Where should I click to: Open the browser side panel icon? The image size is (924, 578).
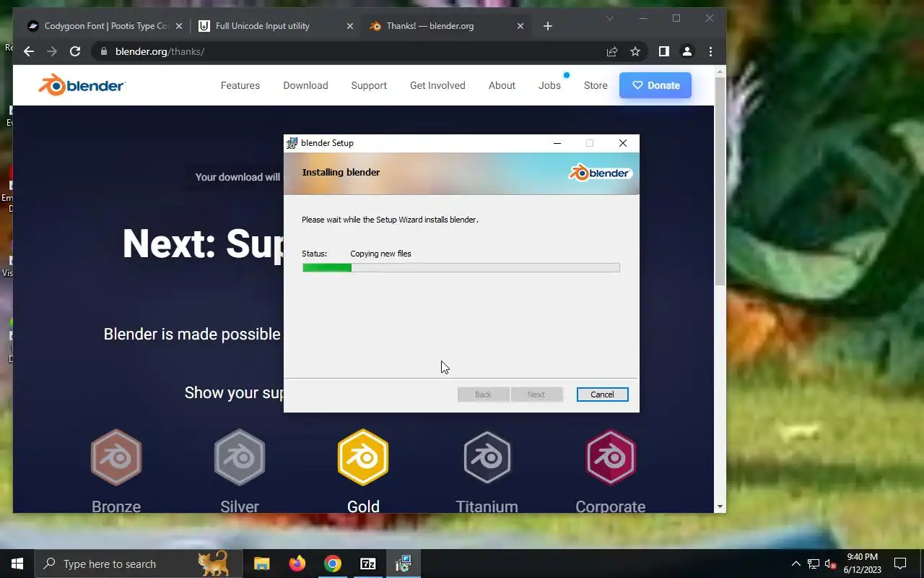pyautogui.click(x=663, y=51)
